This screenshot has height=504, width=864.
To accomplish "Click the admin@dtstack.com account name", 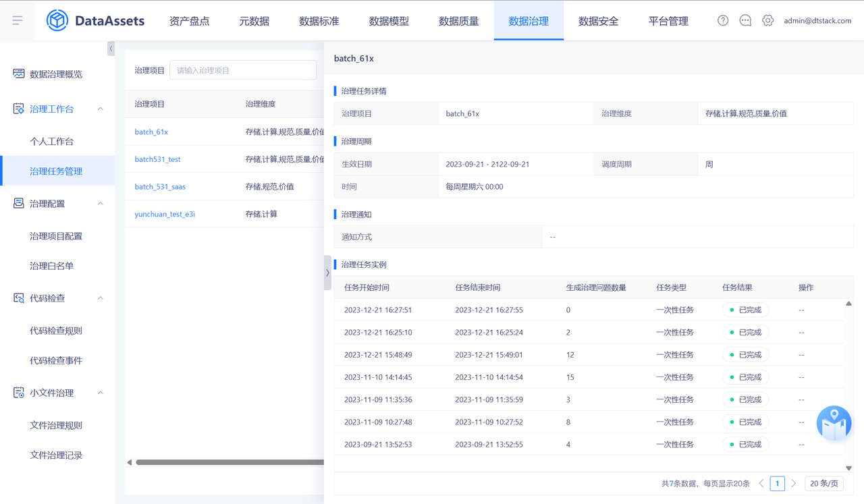I will click(x=817, y=20).
